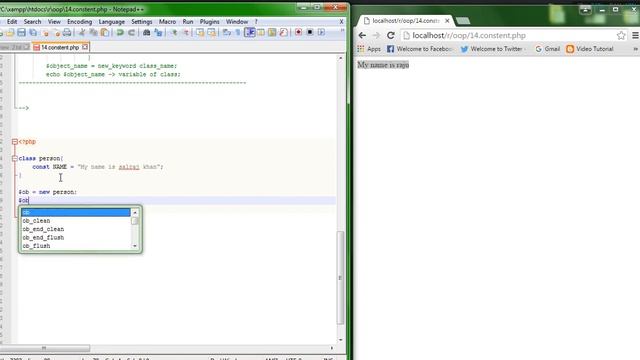Toggle word wrap in Notepad++

tap(226, 32)
